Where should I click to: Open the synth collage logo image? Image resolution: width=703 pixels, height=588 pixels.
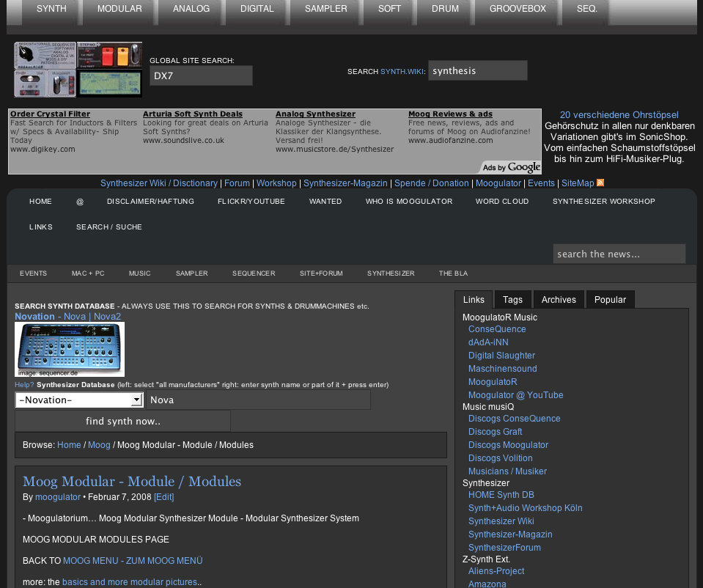(x=78, y=70)
